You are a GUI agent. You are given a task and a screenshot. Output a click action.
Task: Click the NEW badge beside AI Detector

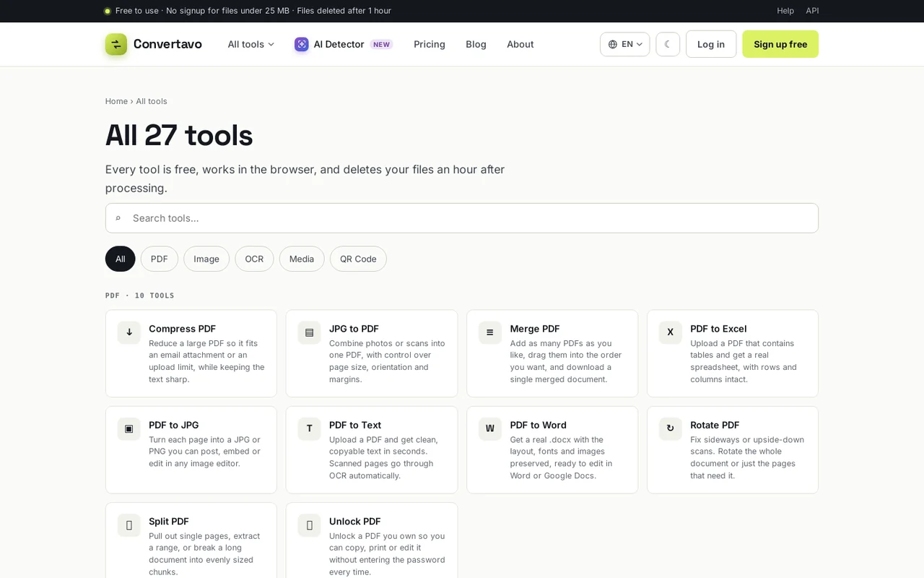(x=381, y=45)
